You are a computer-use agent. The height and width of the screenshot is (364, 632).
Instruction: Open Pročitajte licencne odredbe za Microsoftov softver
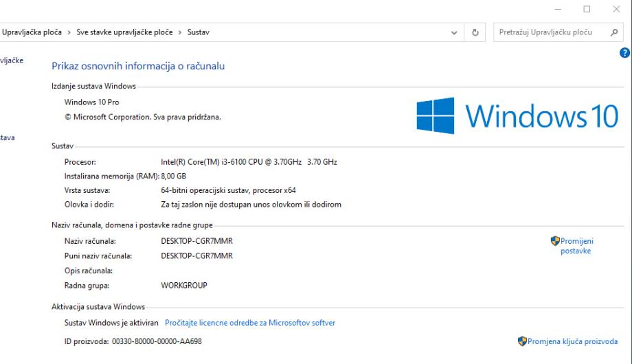(250, 323)
